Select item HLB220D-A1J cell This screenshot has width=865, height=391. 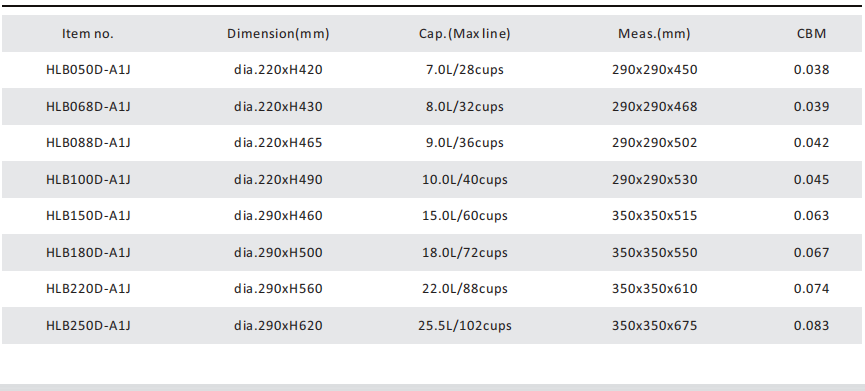(x=88, y=289)
